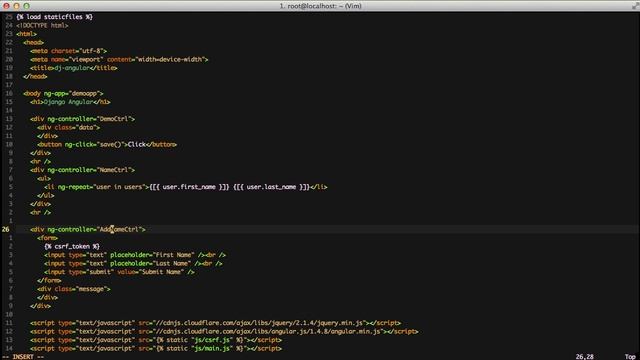The width and height of the screenshot is (640, 360).
Task: Click the closing '</ul>' tag line
Action: (x=46, y=196)
